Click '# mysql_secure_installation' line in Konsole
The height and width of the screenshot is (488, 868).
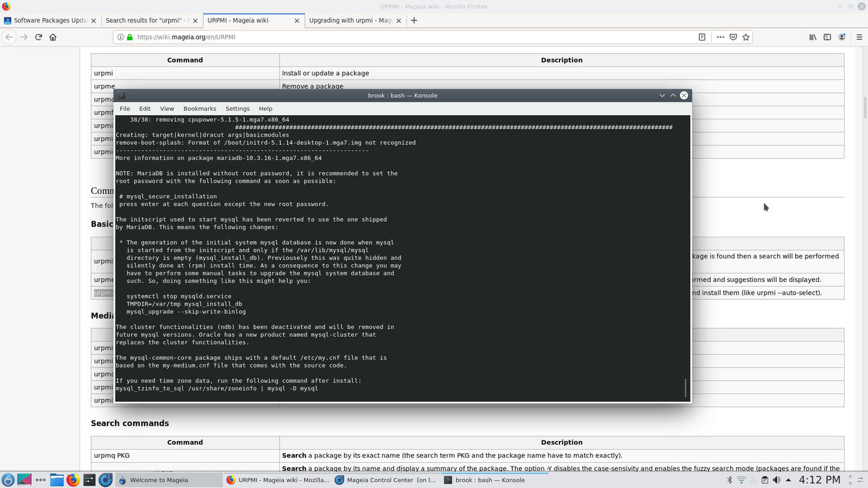(168, 196)
